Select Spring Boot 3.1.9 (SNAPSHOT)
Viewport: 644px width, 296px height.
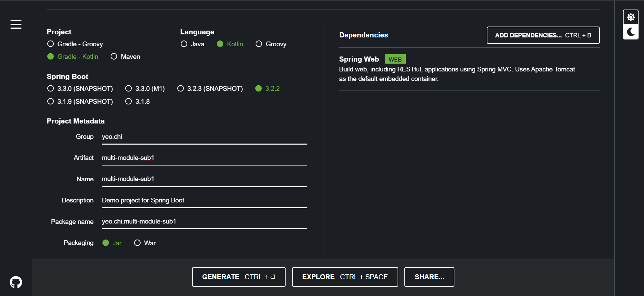tap(80, 101)
